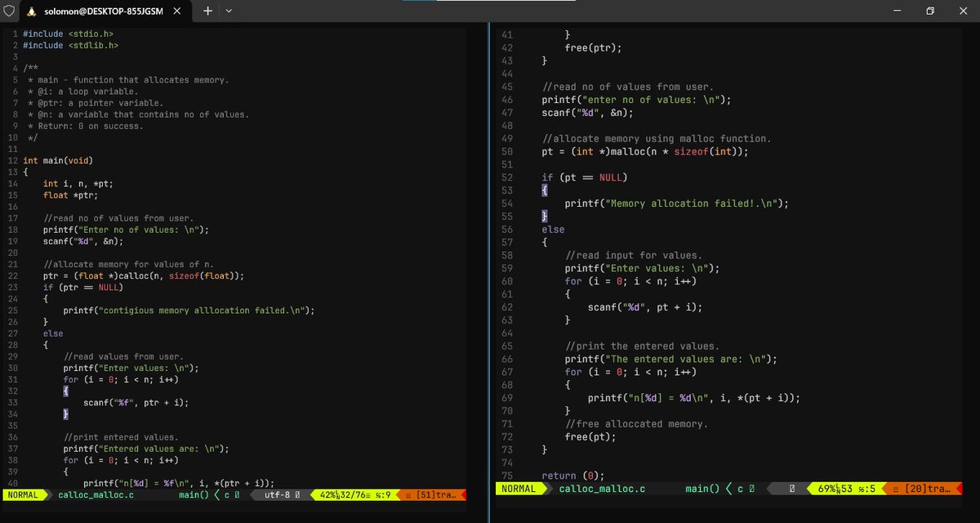Click comment '//allocate memory for values of n.'
Viewport: 980px width, 523px height.
point(128,265)
